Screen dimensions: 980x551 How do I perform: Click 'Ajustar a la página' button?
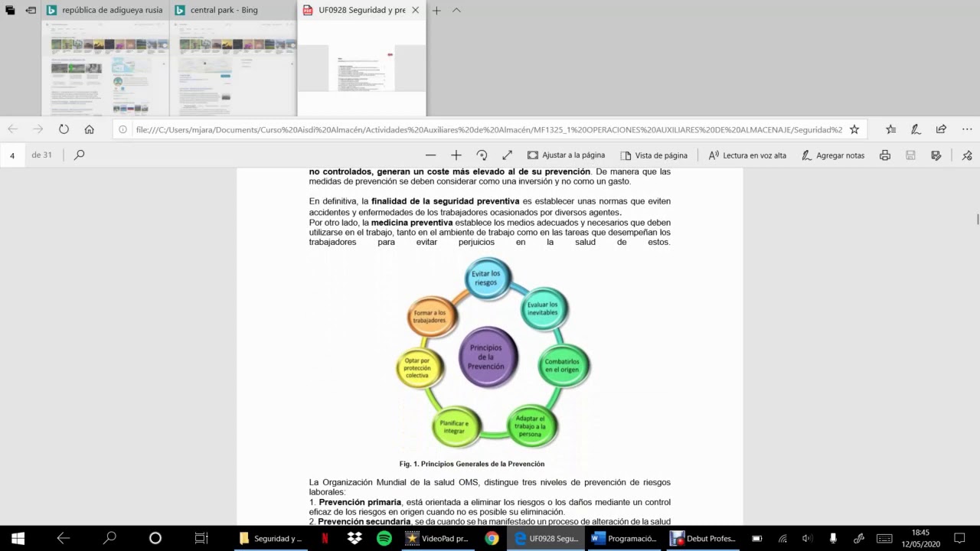tap(566, 155)
